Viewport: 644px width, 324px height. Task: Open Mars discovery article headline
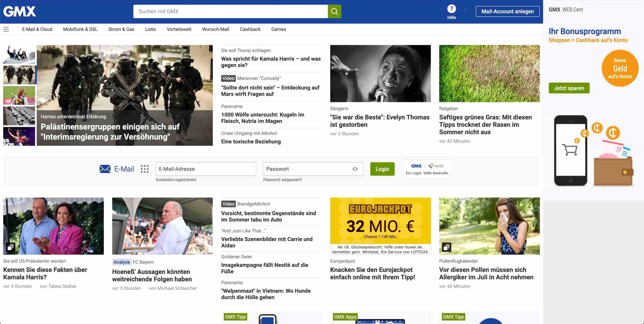[270, 91]
